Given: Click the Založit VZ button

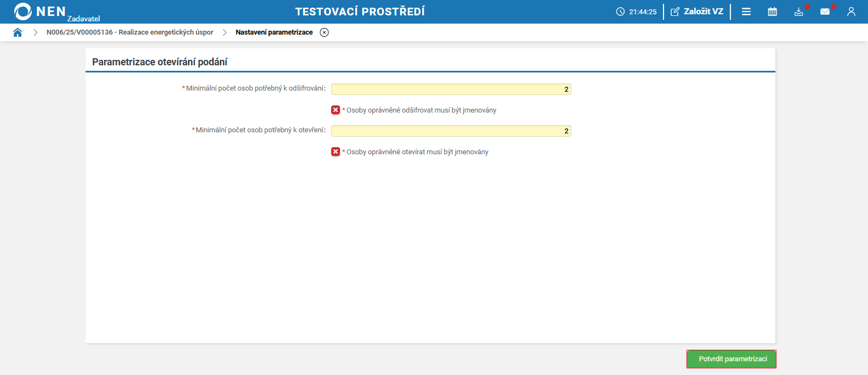Looking at the screenshot, I should click(x=697, y=12).
